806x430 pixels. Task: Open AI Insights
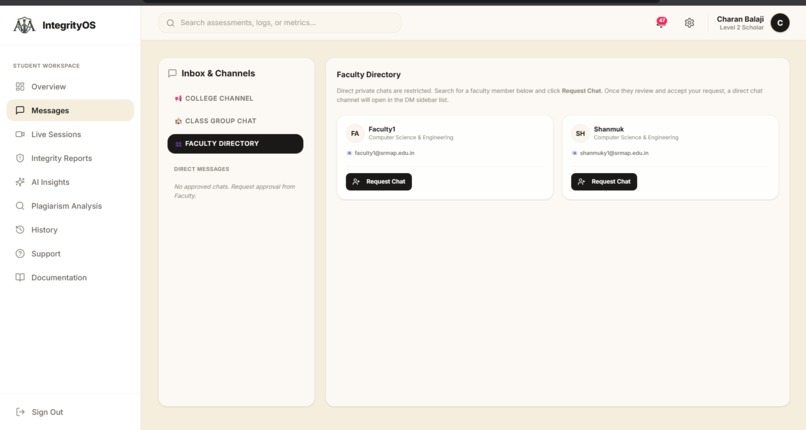pyautogui.click(x=70, y=182)
